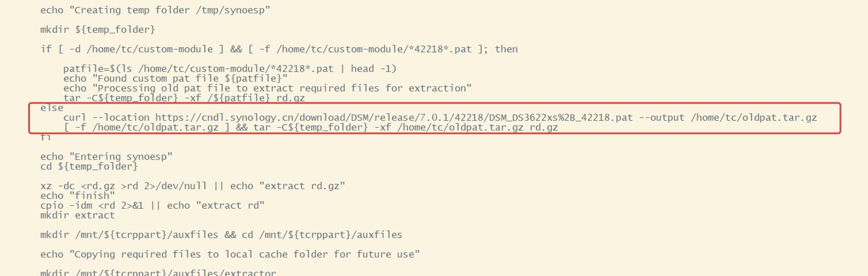Click the 'Processing old pat file' echo line
Viewport: 868px width, 276px height.
pos(268,88)
